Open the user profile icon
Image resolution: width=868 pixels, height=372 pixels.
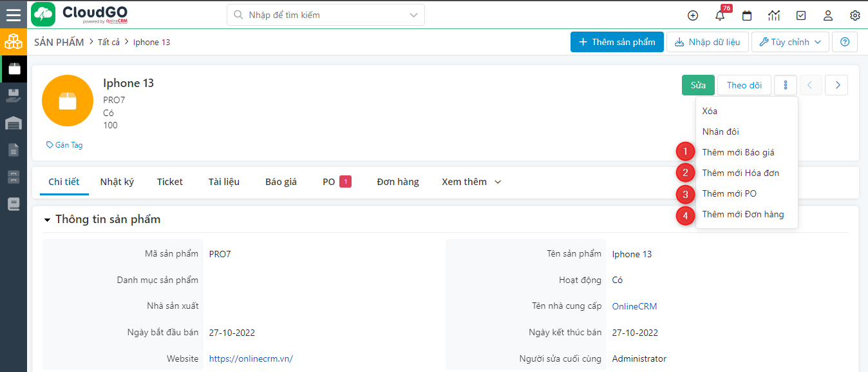click(x=828, y=15)
